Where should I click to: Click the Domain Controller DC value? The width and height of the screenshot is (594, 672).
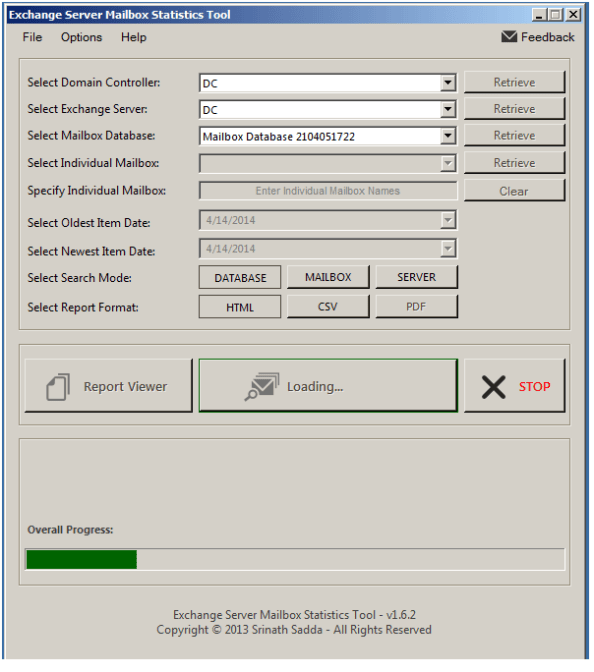click(210, 84)
